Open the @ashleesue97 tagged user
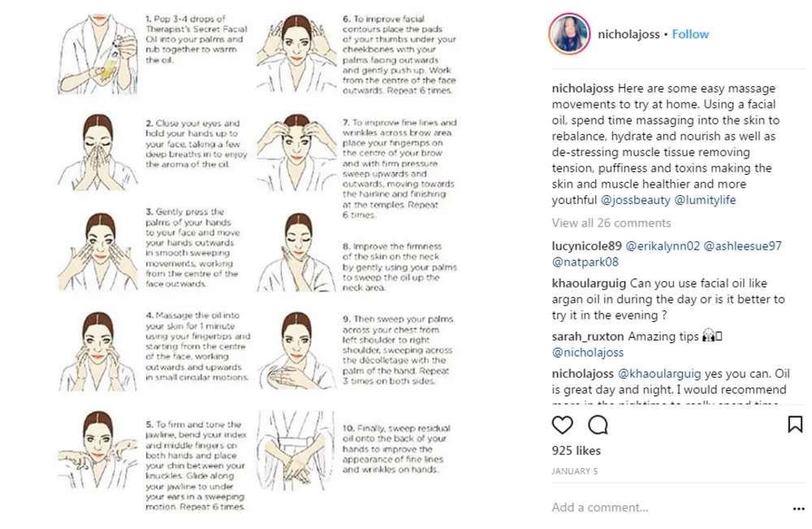This screenshot has height=529, width=812. click(x=743, y=246)
